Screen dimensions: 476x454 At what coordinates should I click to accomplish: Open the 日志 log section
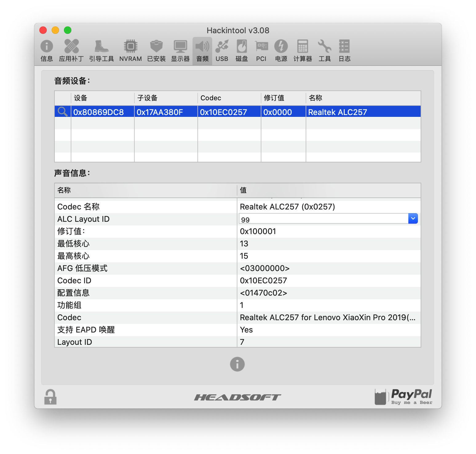[344, 51]
